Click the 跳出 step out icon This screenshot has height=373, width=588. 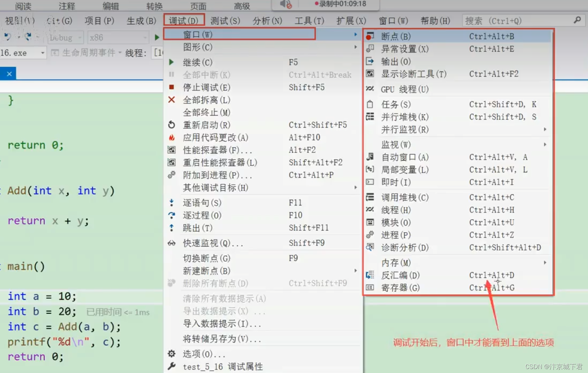(x=172, y=228)
